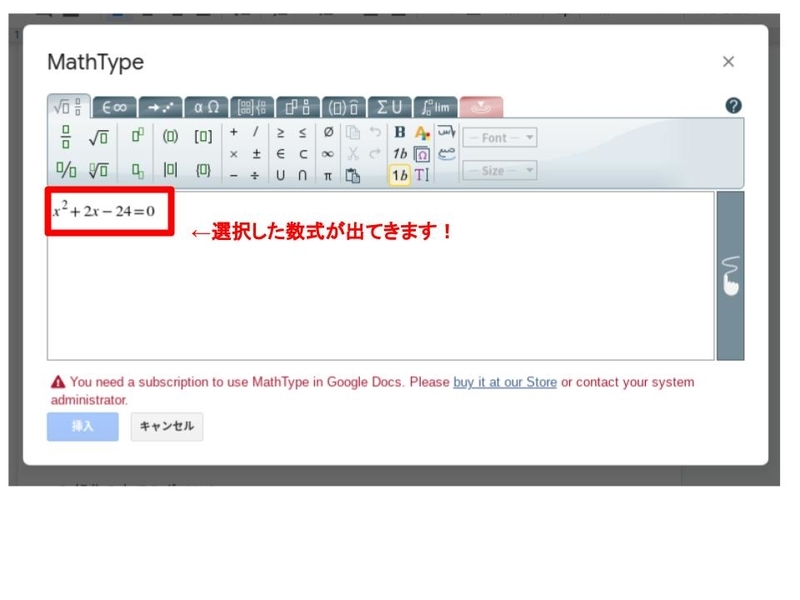Image resolution: width=800 pixels, height=600 pixels.
Task: Insert the multiplication sign
Action: pos(234,154)
